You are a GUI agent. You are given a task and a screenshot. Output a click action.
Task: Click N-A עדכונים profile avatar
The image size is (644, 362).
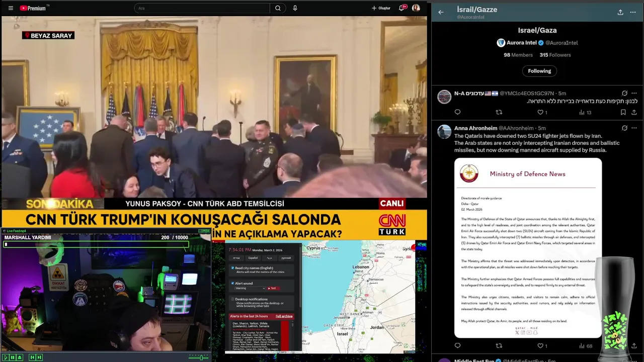coord(444,97)
